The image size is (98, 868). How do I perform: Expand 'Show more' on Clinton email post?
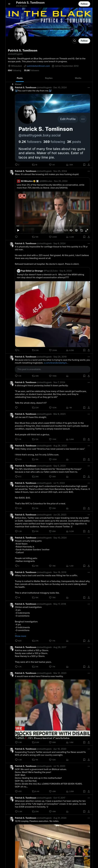pyautogui.click(x=20, y=636)
